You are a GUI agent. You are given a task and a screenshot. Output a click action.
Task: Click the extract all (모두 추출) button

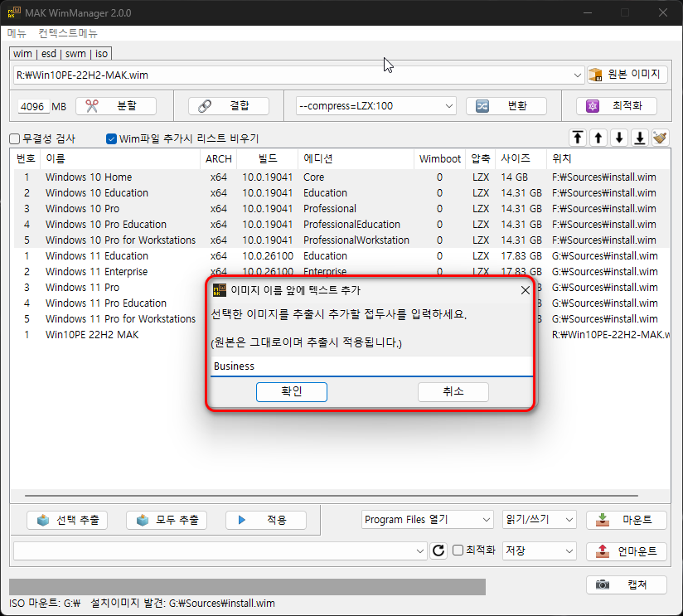pyautogui.click(x=167, y=520)
